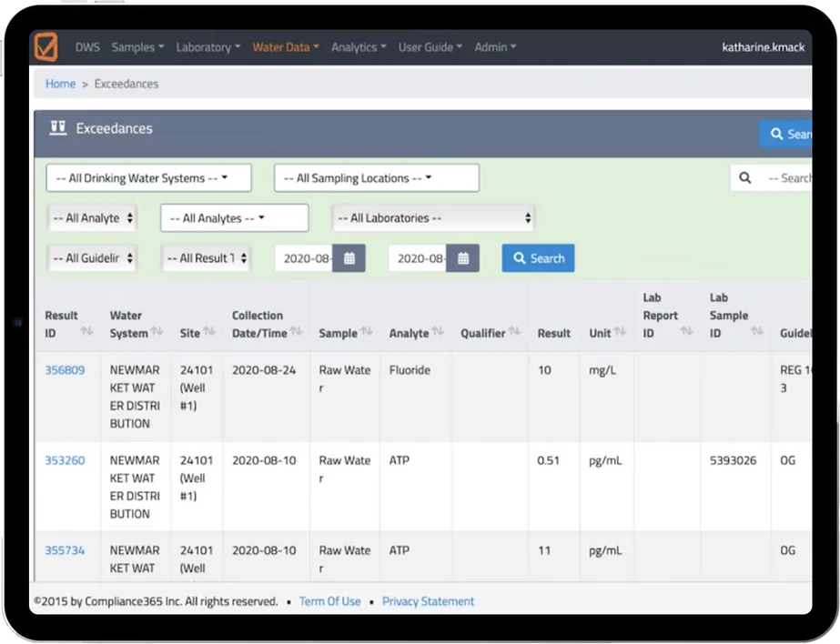Image resolution: width=840 pixels, height=644 pixels.
Task: Sort by Result ID column arrows
Action: tap(86, 331)
